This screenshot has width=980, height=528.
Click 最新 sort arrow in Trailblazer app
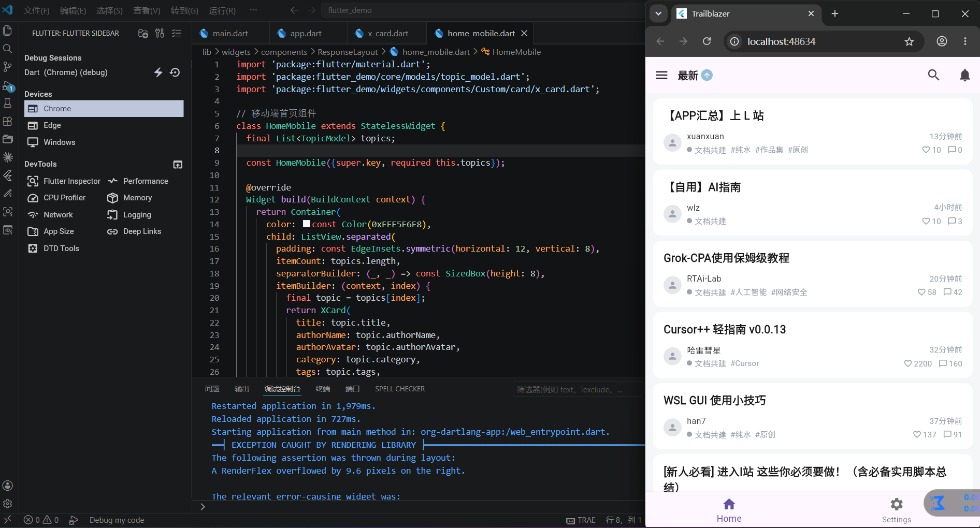point(707,75)
